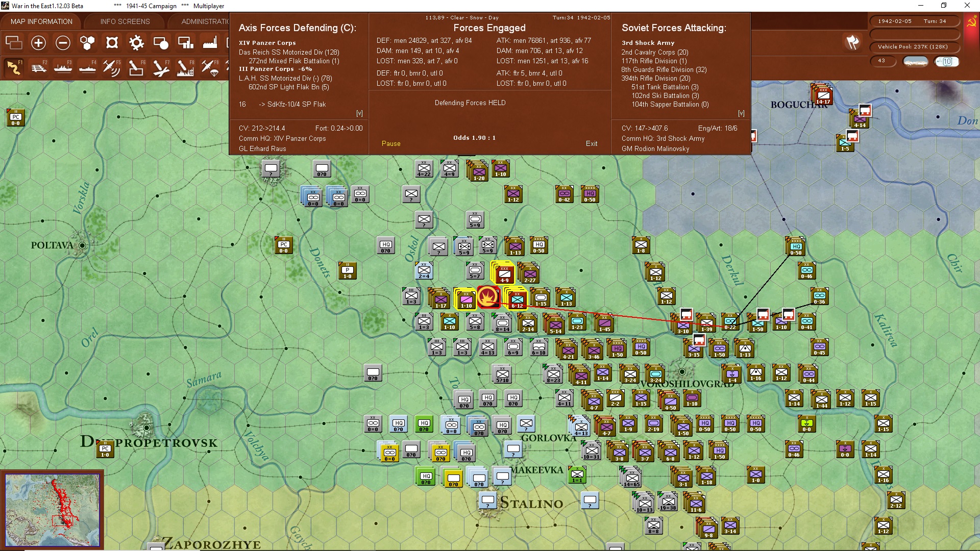Click the 8th Guards Rifle Division entry
The width and height of the screenshot is (980, 551).
(664, 70)
